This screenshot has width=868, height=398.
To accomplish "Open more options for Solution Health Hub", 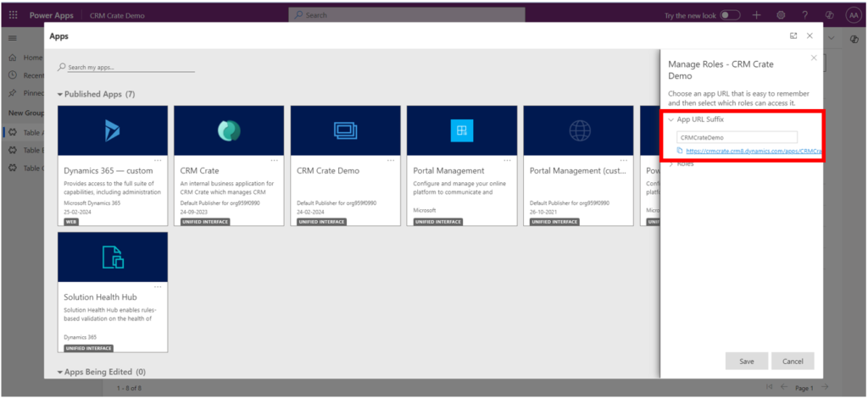I will [x=158, y=287].
